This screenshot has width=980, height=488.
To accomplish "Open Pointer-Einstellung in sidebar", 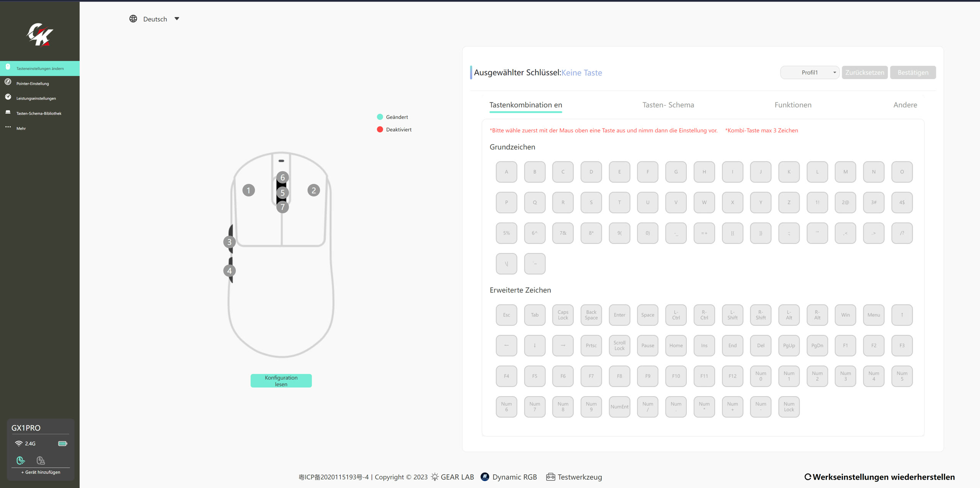I will [x=40, y=83].
